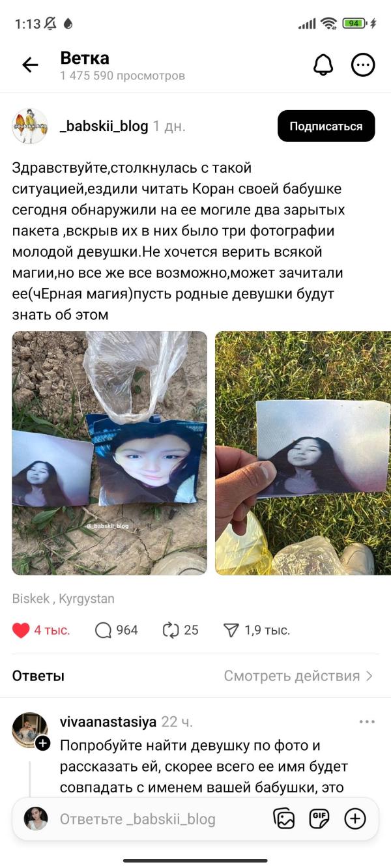The image size is (391, 868).
Task: Add a GIF to the reply
Action: click(x=319, y=818)
